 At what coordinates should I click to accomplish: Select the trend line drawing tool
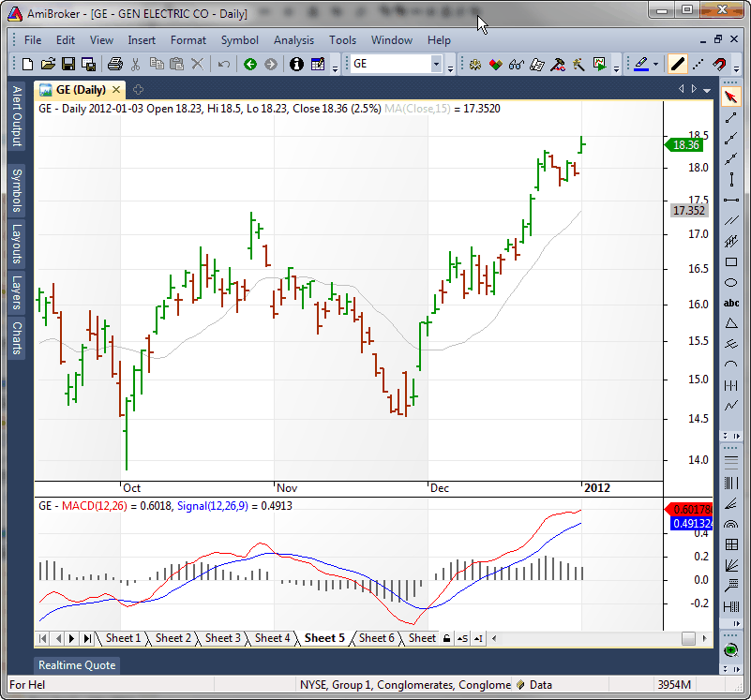[x=731, y=117]
